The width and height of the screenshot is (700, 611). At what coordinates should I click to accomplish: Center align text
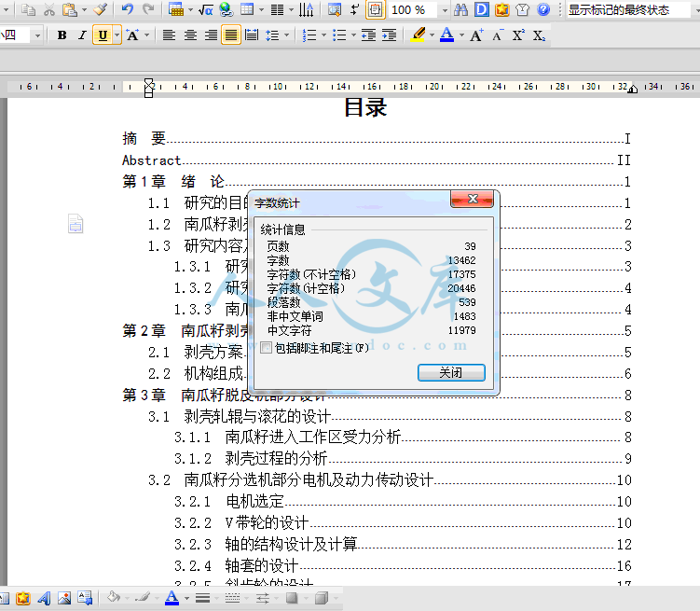pos(190,35)
